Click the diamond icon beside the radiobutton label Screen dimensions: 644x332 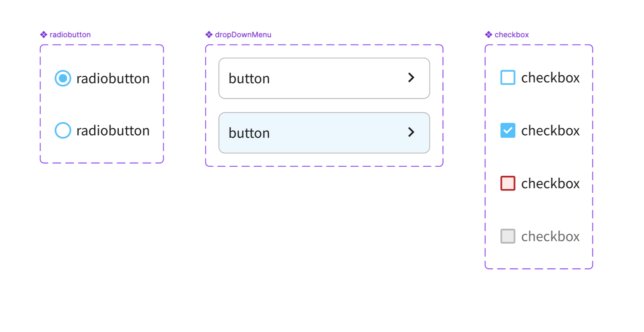[44, 35]
